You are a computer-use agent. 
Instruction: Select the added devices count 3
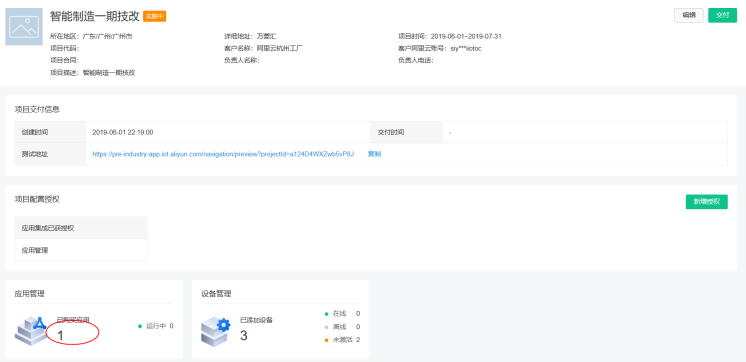pos(244,336)
